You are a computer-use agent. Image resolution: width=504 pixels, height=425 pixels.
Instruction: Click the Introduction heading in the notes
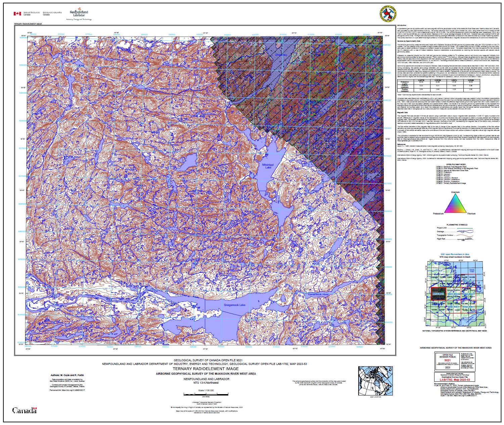[x=402, y=25]
